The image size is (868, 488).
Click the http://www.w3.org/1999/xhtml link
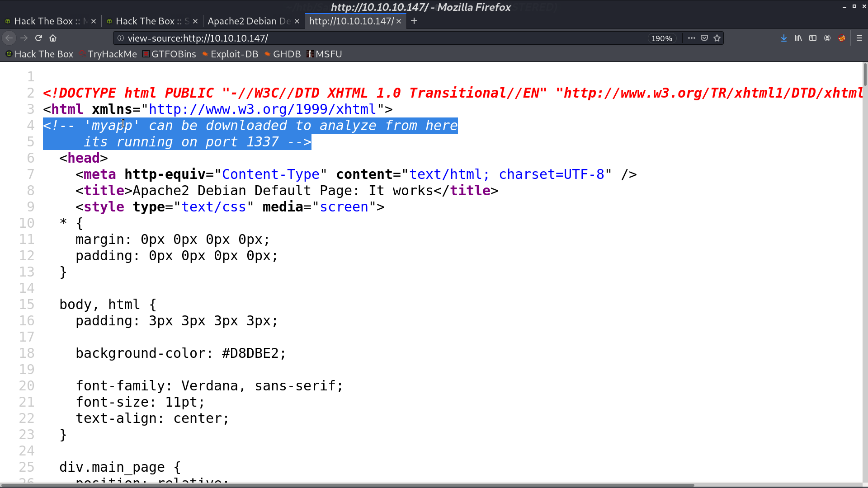point(262,109)
